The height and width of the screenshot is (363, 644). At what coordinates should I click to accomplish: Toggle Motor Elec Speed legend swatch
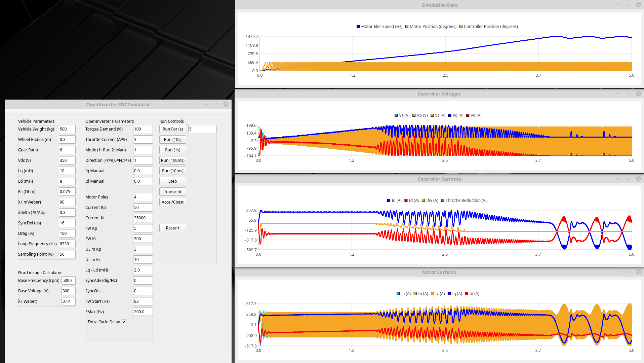pyautogui.click(x=358, y=27)
